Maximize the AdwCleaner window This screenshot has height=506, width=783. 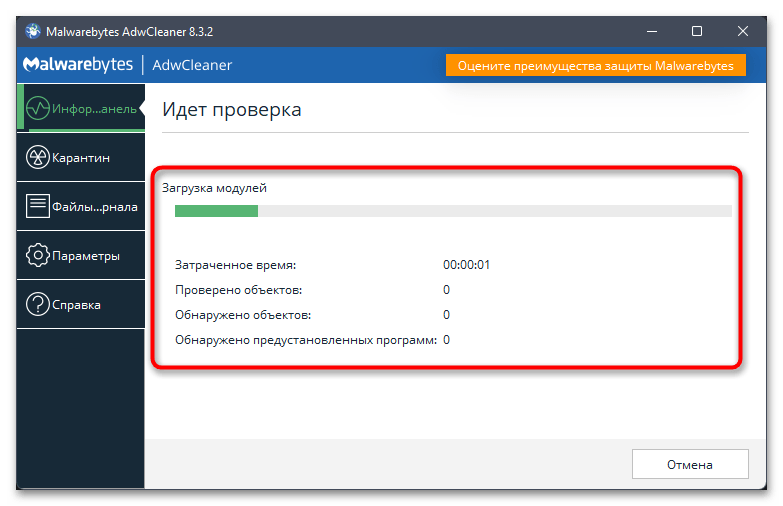coord(697,31)
